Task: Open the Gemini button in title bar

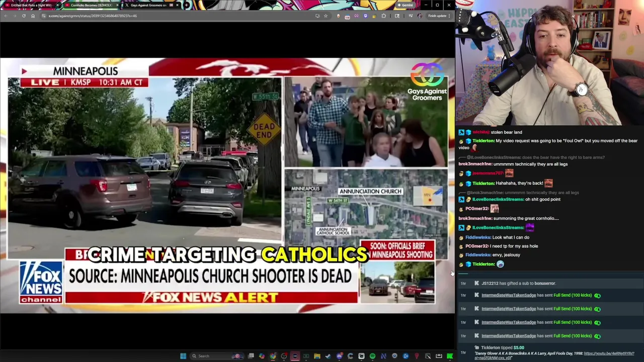Action: click(x=405, y=5)
